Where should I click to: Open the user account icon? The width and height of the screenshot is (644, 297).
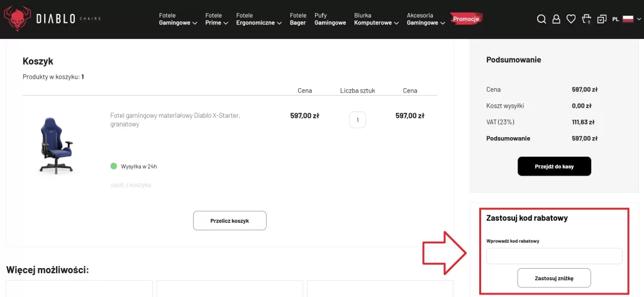click(x=556, y=19)
